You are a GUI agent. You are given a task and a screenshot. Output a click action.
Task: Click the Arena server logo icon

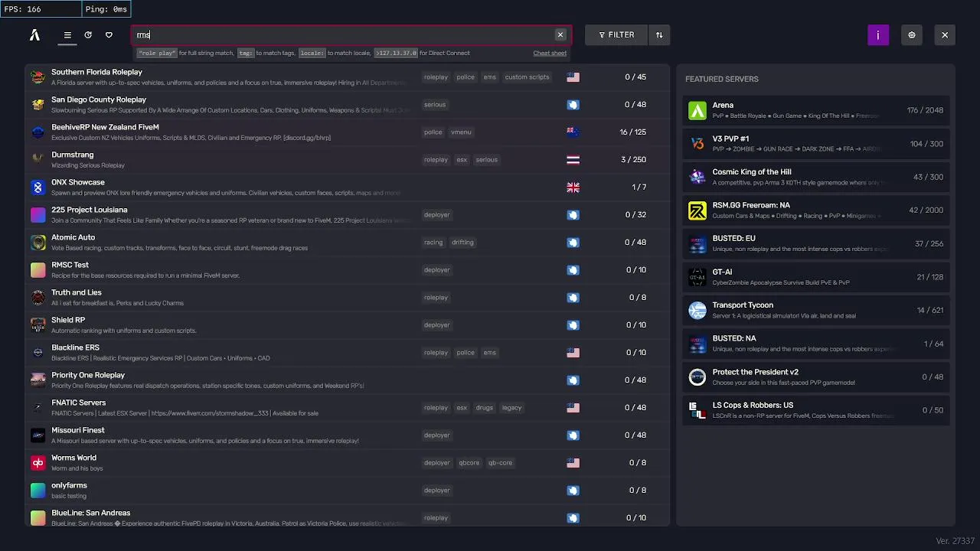coord(697,110)
